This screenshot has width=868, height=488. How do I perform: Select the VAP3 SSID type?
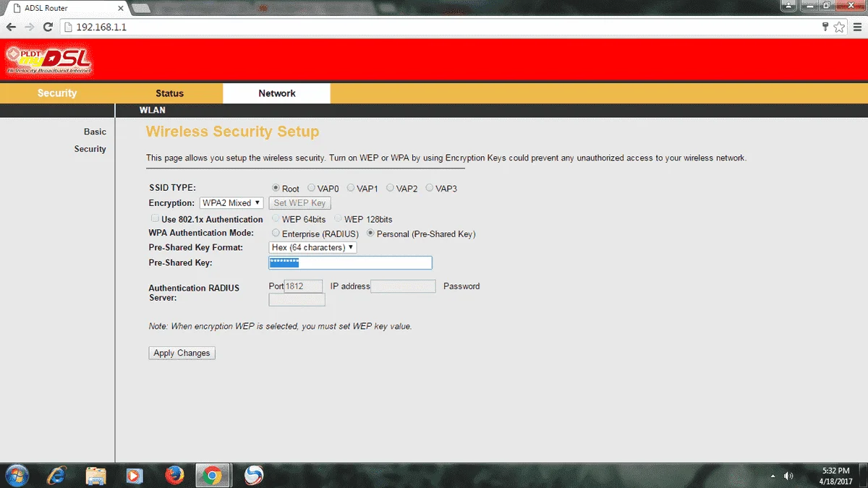(x=430, y=188)
